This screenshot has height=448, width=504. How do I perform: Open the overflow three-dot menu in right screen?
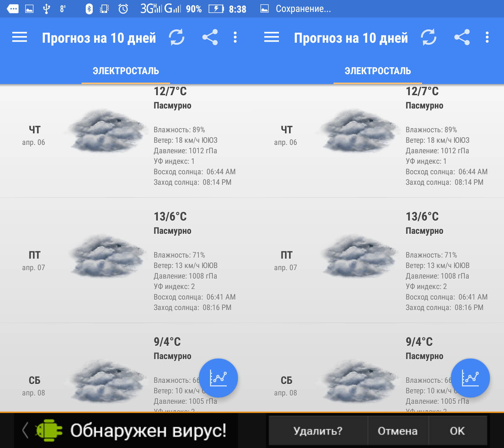487,37
